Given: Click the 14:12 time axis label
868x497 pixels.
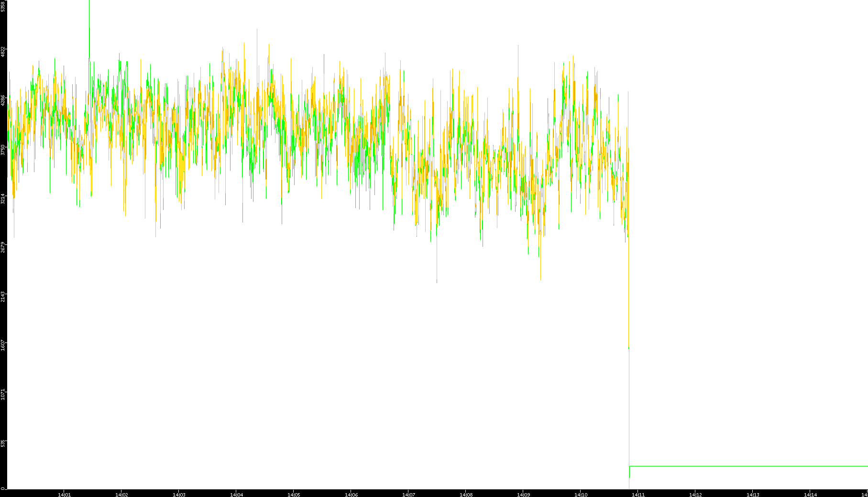Looking at the screenshot, I should pos(695,494).
